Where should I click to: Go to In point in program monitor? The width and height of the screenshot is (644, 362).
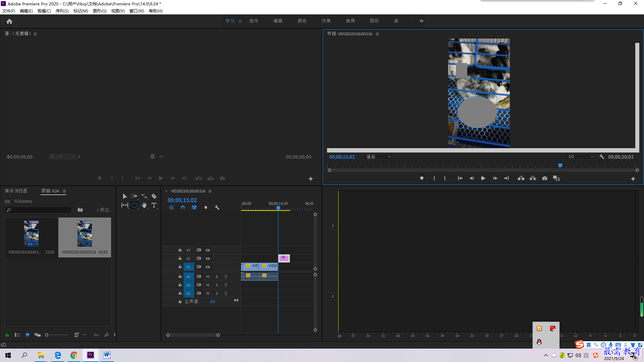(x=460, y=178)
